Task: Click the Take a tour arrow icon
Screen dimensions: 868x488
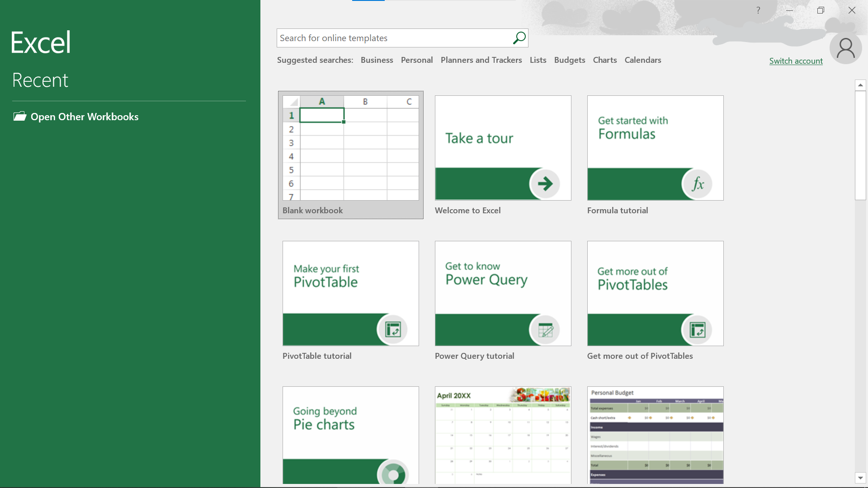Action: tap(545, 183)
